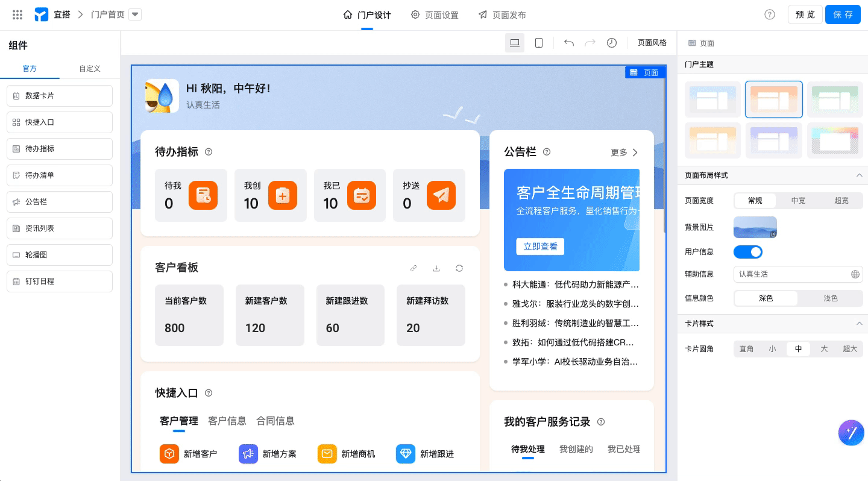The image size is (868, 481).
Task: Click the 宜搭 logo icon
Action: point(41,14)
